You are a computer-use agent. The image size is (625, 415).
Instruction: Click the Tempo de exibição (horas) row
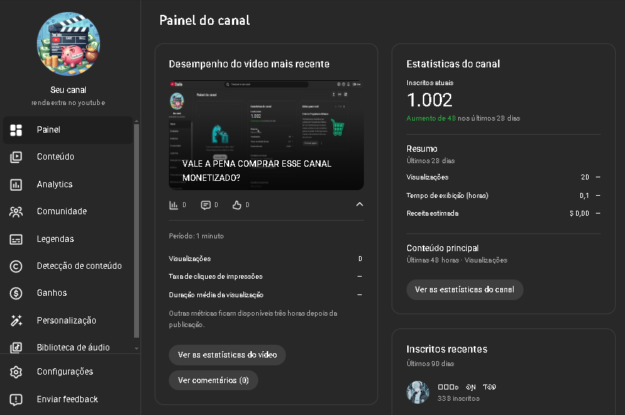503,196
